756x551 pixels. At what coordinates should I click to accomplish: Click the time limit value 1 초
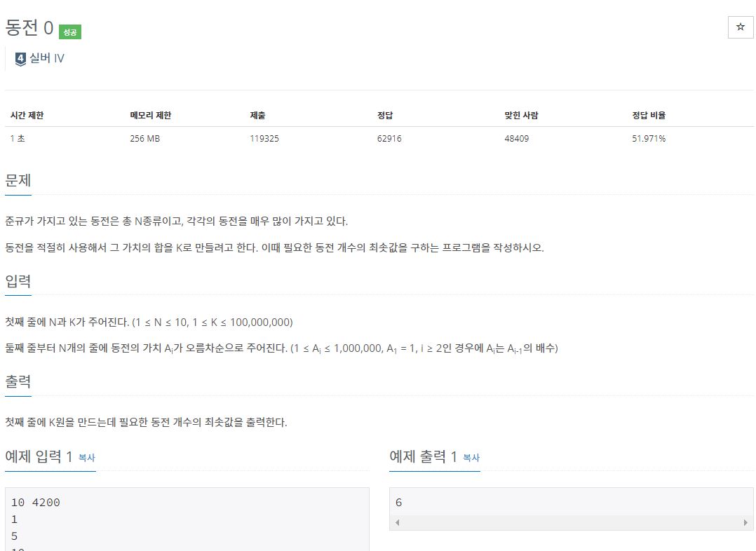click(x=18, y=138)
